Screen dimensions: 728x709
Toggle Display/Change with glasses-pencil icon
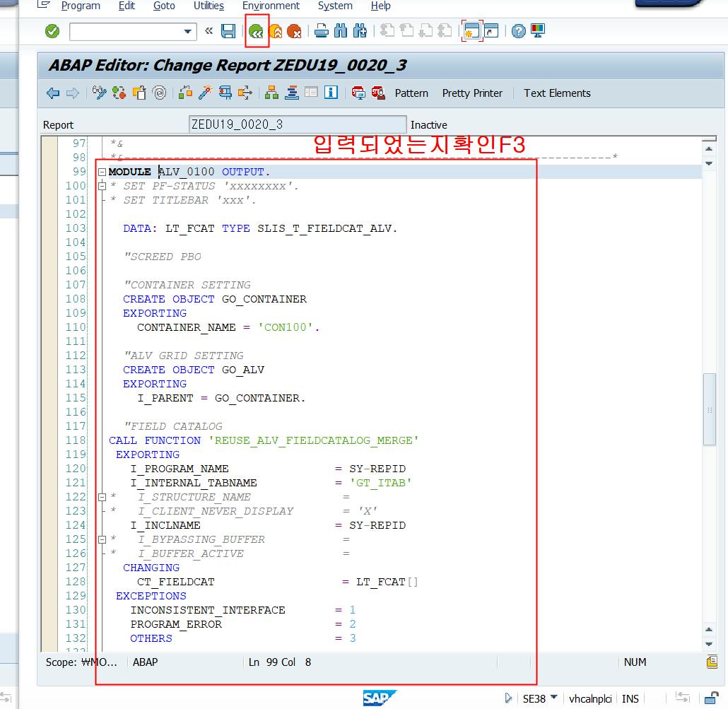point(99,93)
